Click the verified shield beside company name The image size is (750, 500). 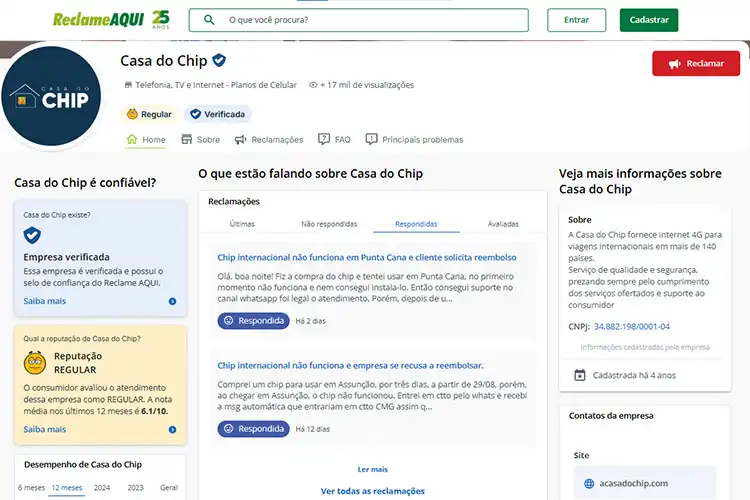[x=219, y=60]
